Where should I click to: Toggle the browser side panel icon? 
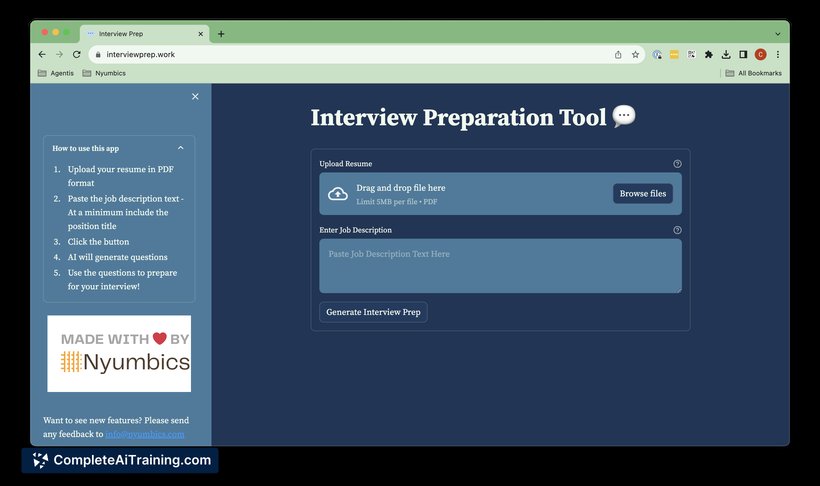point(743,54)
